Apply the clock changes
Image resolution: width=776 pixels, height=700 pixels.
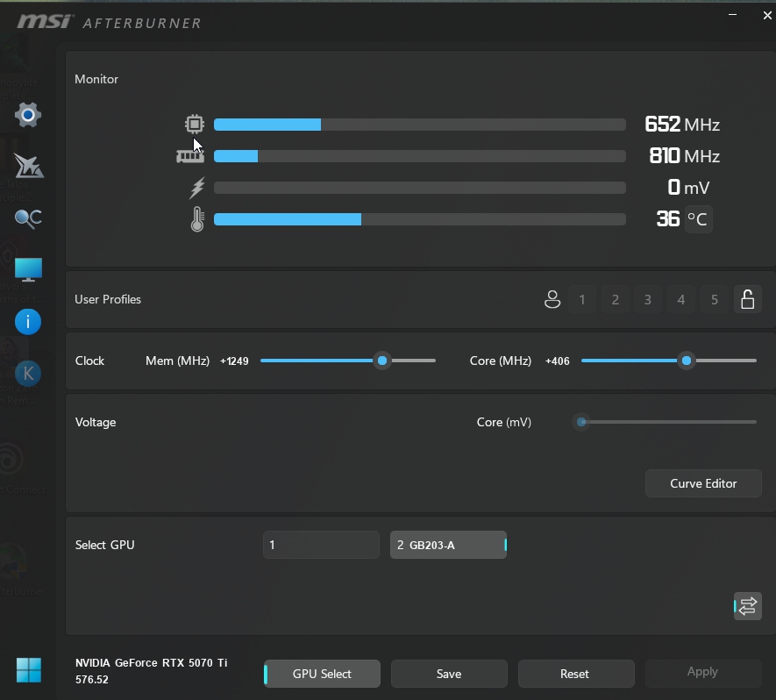click(703, 672)
